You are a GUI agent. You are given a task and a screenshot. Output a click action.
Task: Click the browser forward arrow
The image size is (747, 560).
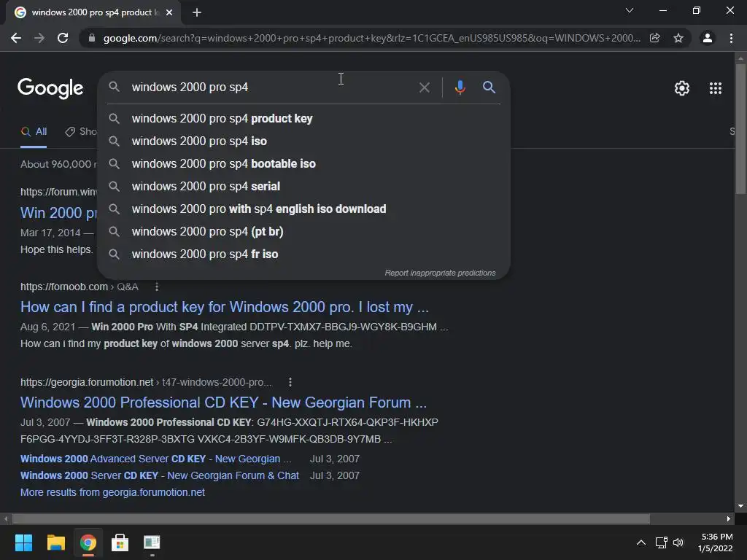pyautogui.click(x=39, y=38)
